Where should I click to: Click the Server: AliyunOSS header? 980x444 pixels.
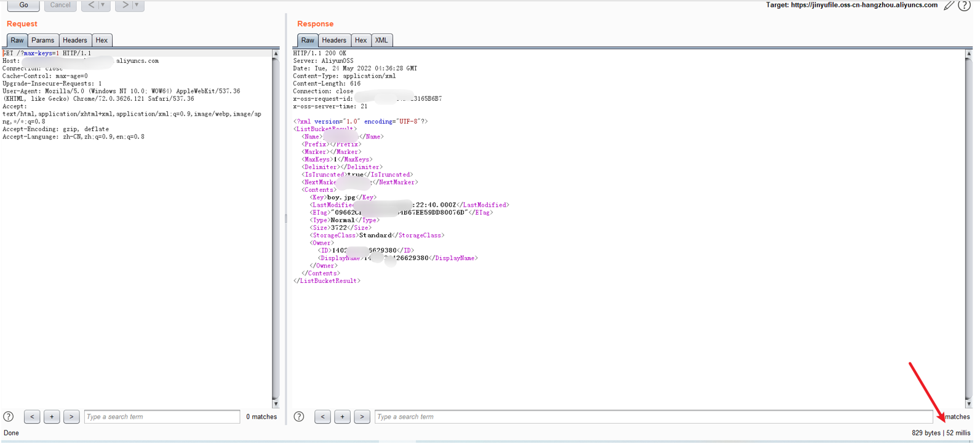coord(323,61)
